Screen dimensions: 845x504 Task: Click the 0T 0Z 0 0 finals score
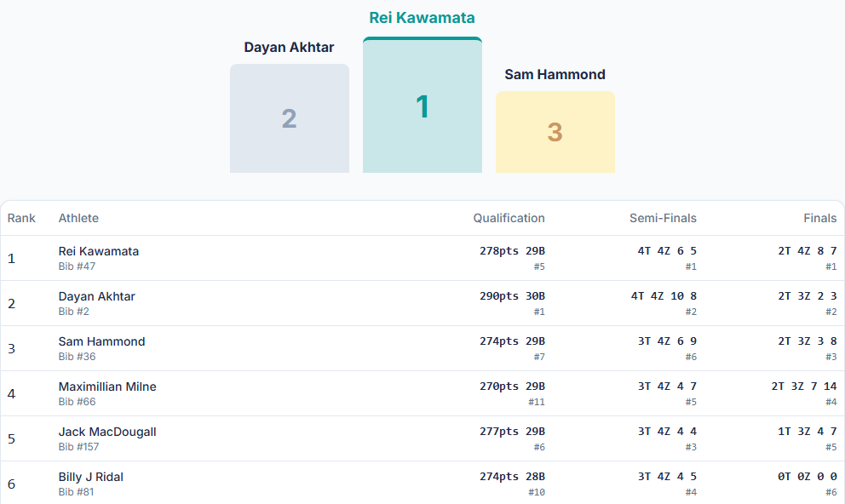point(808,477)
